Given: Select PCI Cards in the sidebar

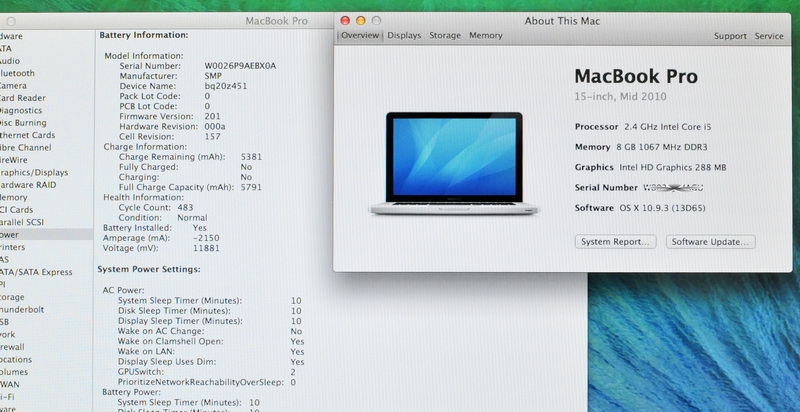Looking at the screenshot, I should tap(16, 210).
